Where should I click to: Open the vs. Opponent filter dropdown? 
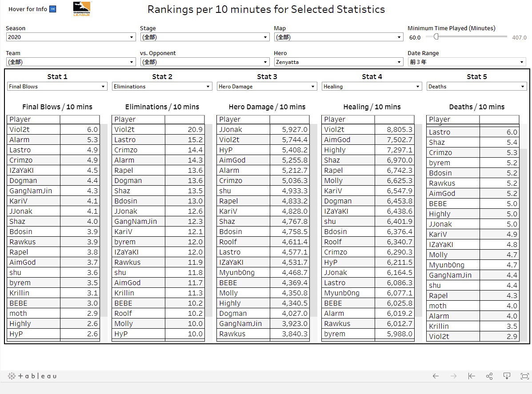204,62
